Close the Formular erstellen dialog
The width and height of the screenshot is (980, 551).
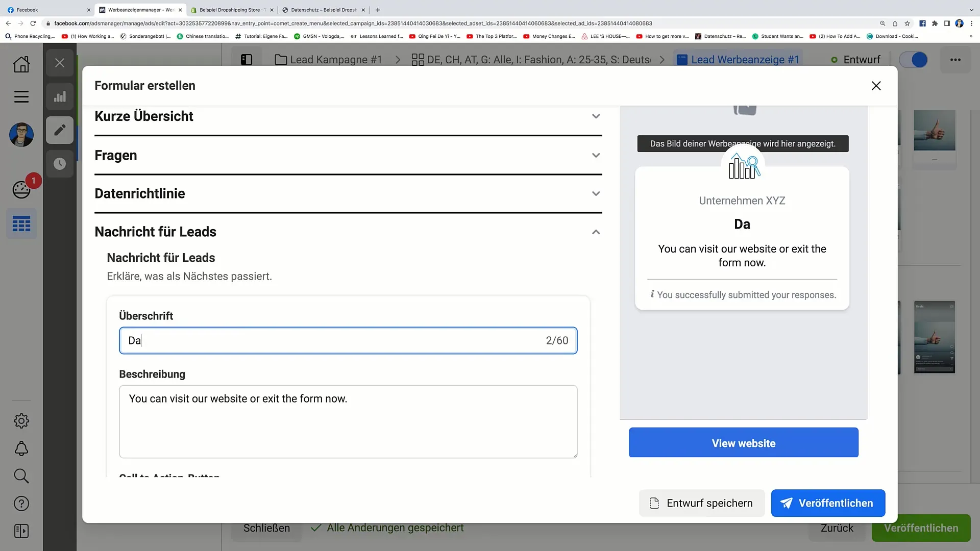[876, 86]
